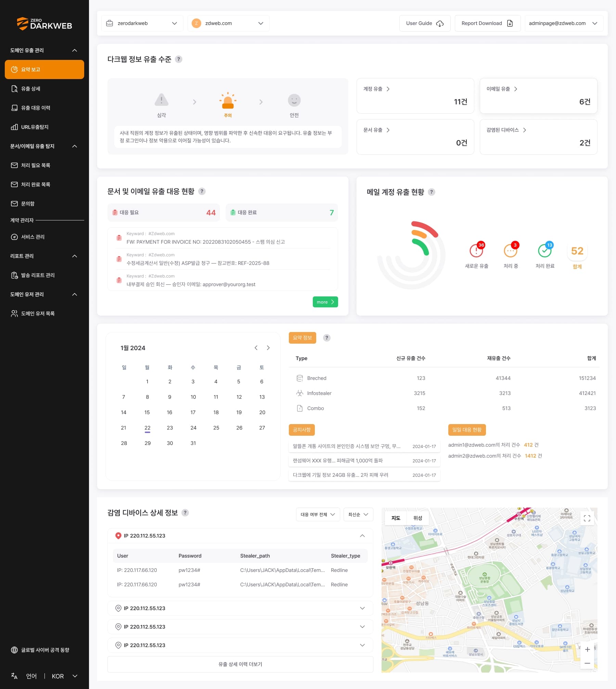Click the 처리 완료 checkmark icon
616x689 pixels.
coord(545,250)
